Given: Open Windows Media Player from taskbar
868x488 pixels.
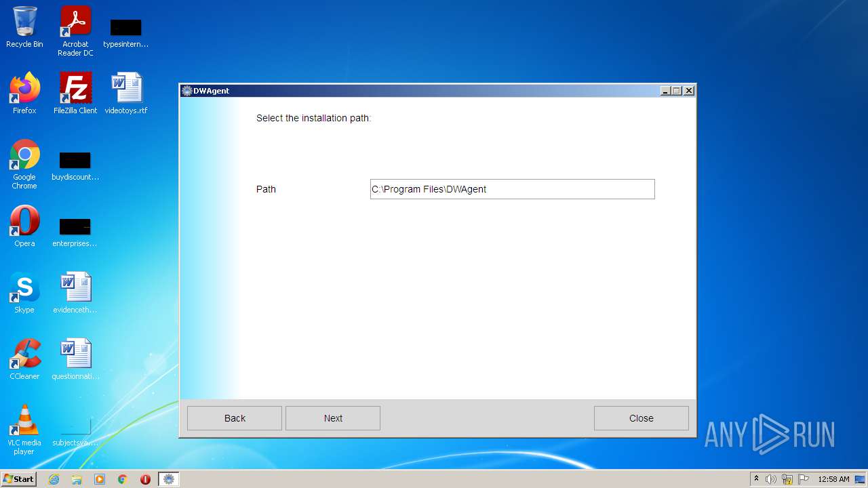Looking at the screenshot, I should [x=100, y=479].
